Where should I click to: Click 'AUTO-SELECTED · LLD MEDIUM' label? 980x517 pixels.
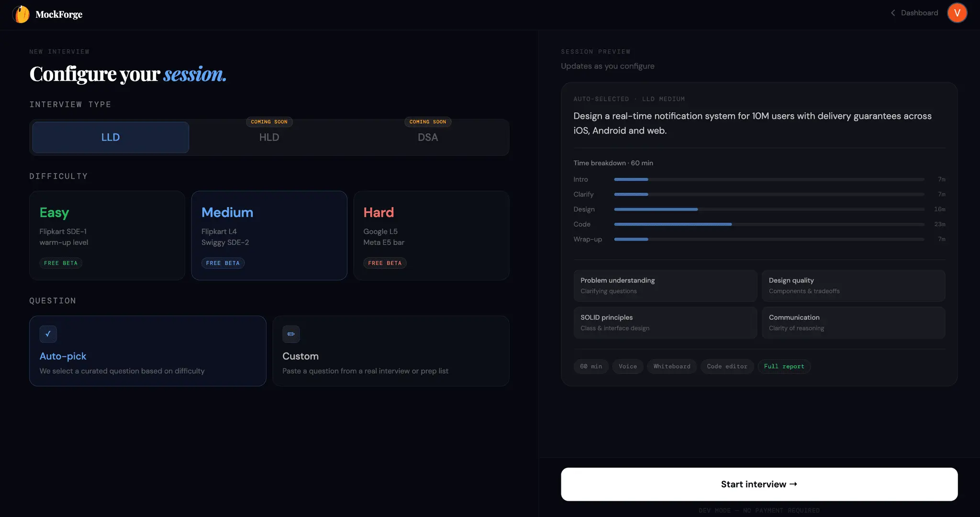point(629,99)
